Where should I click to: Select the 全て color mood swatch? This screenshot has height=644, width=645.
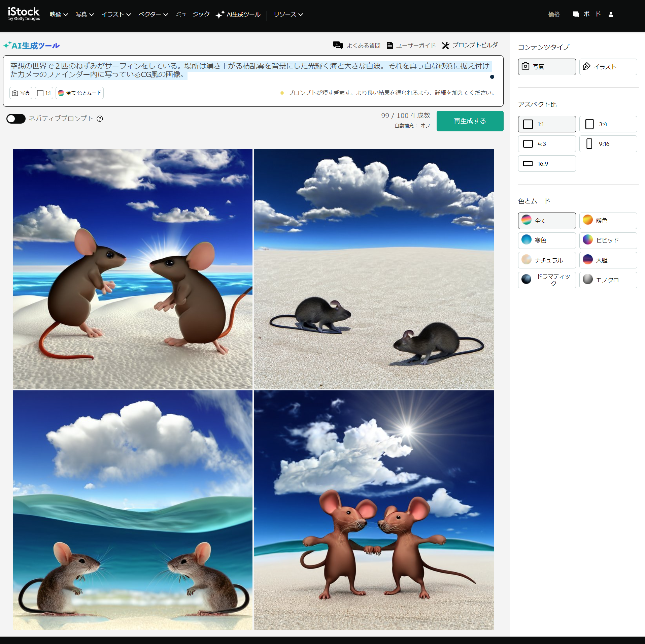click(x=547, y=221)
